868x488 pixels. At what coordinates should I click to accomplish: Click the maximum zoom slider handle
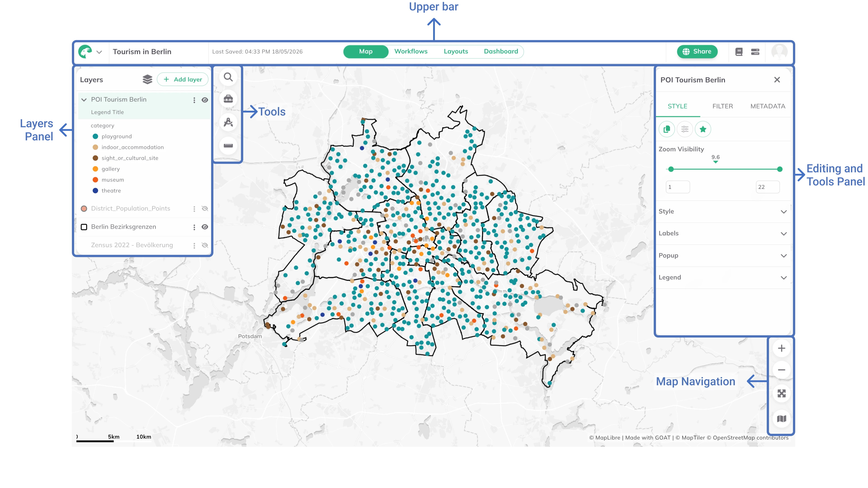(780, 169)
